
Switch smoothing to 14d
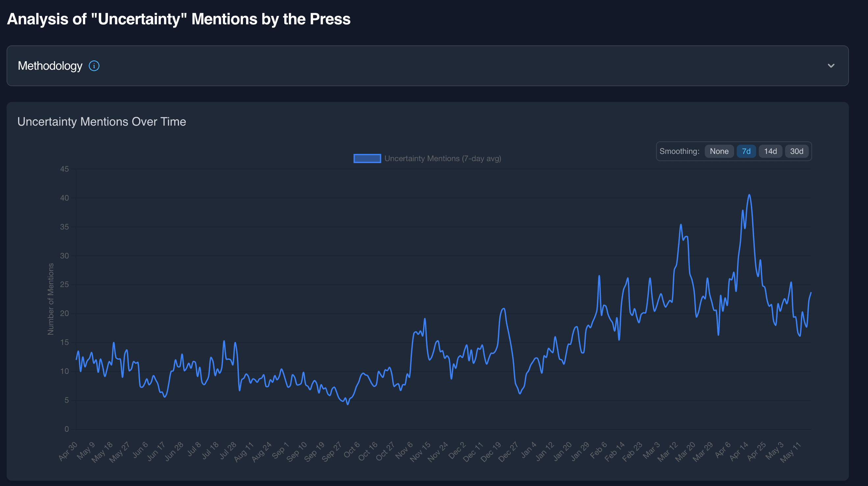click(770, 151)
